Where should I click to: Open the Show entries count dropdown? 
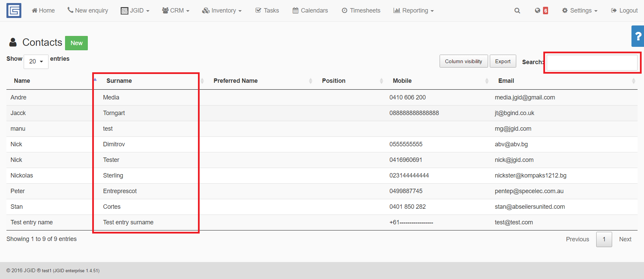36,61
